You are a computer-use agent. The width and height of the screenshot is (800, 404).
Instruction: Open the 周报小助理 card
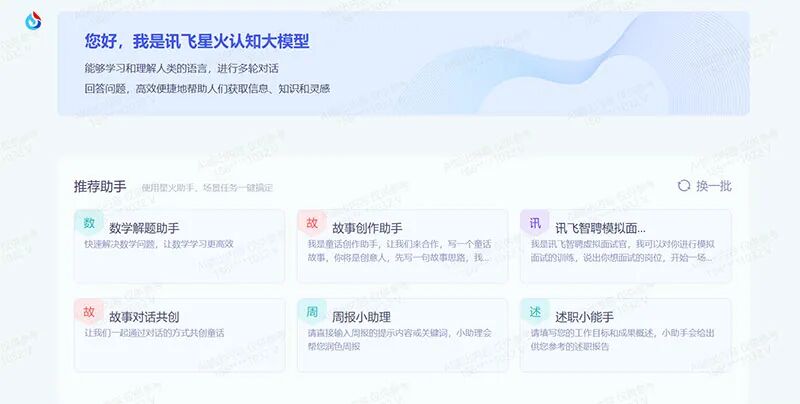[403, 335]
